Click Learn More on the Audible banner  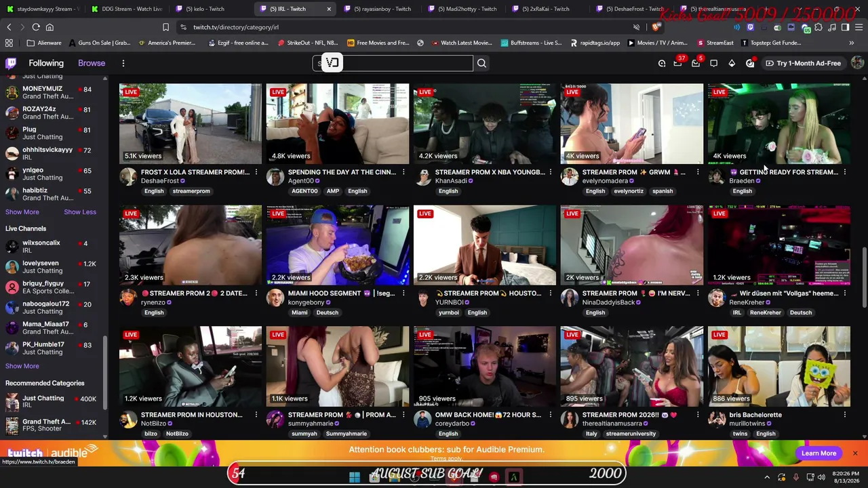818,453
